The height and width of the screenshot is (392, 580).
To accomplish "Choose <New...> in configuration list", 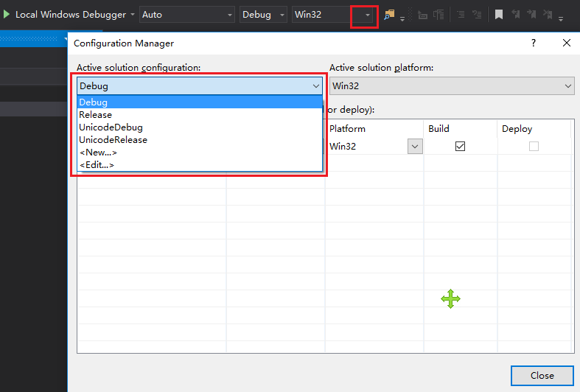I will point(200,153).
